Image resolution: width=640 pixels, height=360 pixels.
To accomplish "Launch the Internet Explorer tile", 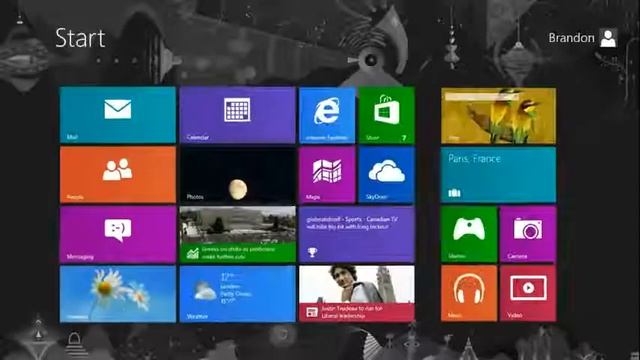I will pyautogui.click(x=327, y=115).
